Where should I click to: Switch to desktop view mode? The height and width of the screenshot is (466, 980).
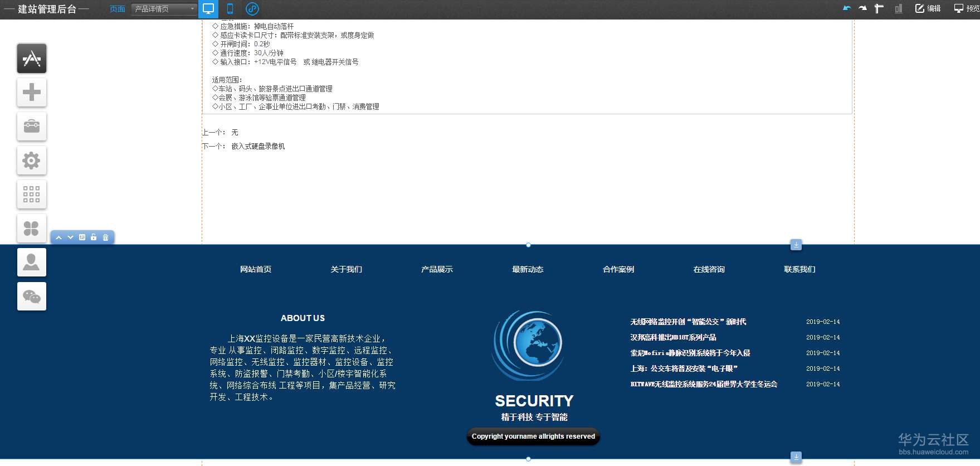coord(208,9)
